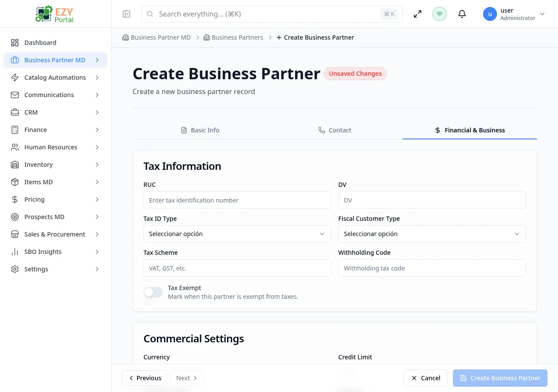Click the fullscreen expand arrows icon

[x=417, y=14]
